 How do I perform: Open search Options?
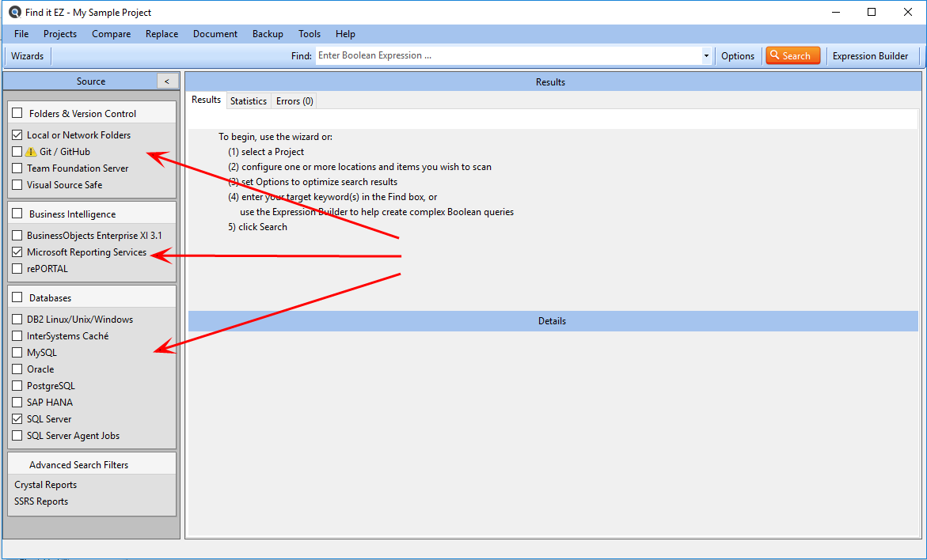(x=738, y=56)
